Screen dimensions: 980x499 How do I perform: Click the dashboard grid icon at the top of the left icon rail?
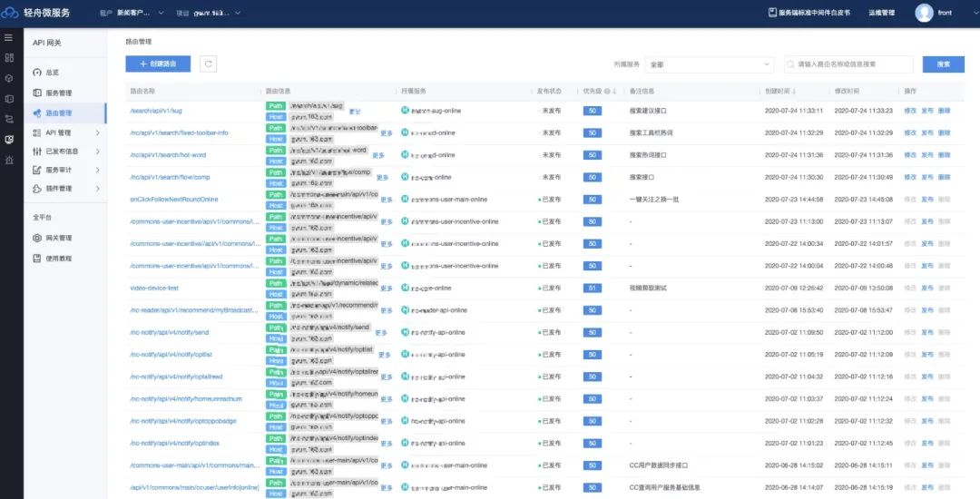point(9,57)
